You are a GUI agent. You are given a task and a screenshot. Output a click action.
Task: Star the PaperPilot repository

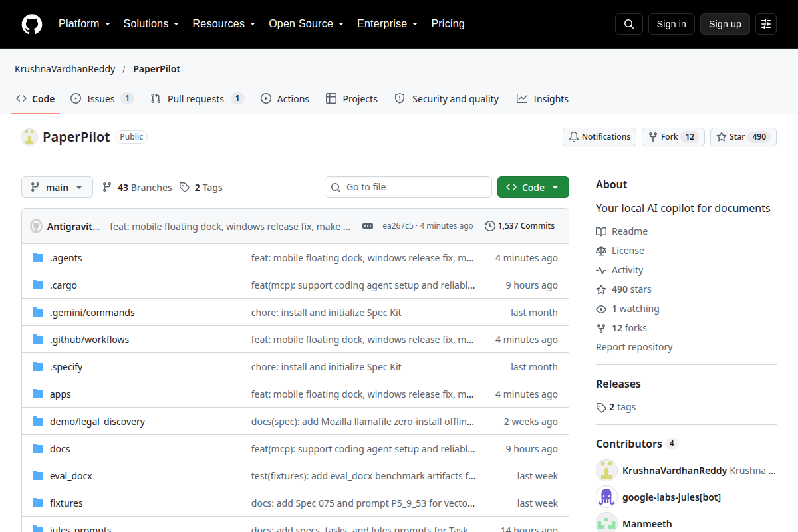tap(743, 137)
